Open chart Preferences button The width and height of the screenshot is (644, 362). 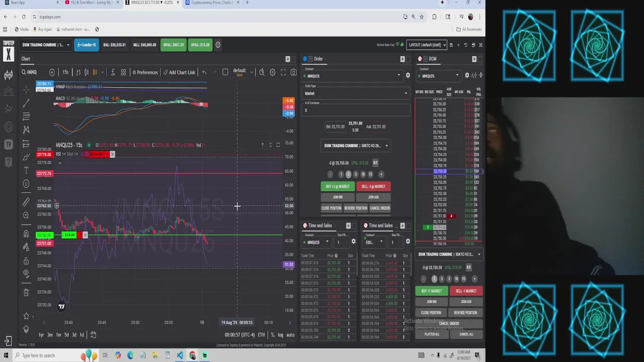tap(145, 72)
